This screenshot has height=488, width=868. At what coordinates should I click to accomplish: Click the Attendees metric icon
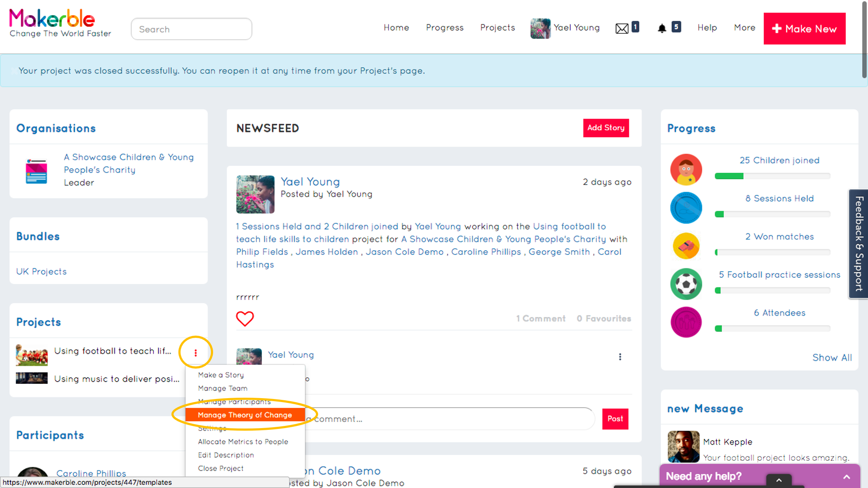pyautogui.click(x=686, y=322)
